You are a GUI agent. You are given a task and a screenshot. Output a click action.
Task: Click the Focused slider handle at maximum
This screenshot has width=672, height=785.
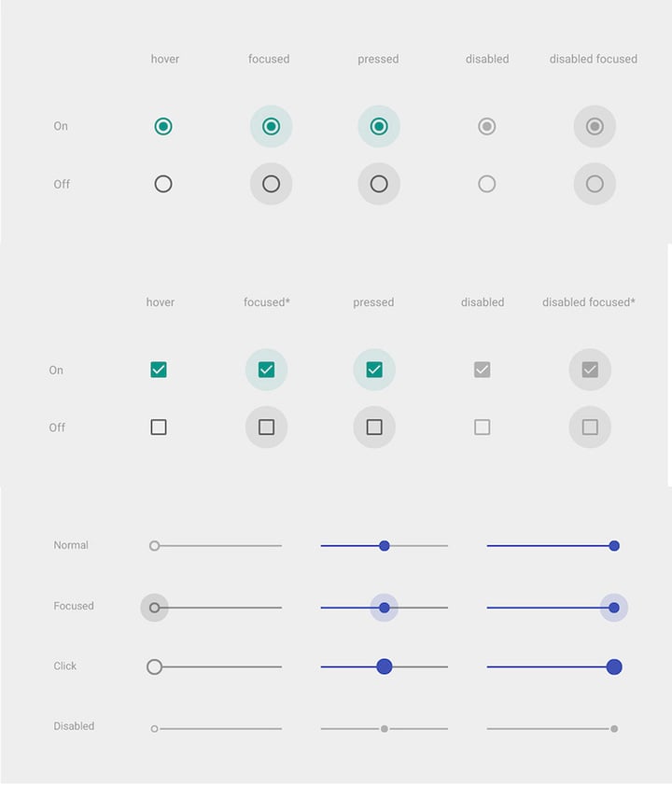coord(614,608)
